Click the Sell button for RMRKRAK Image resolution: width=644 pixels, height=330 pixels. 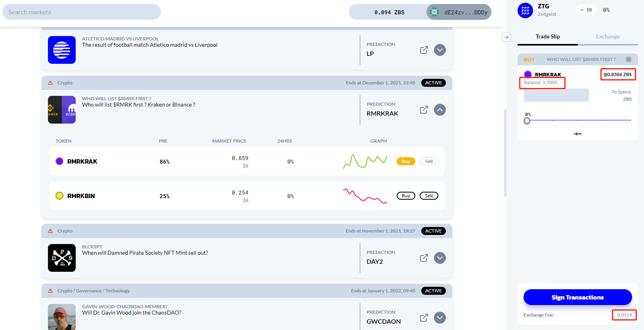429,161
